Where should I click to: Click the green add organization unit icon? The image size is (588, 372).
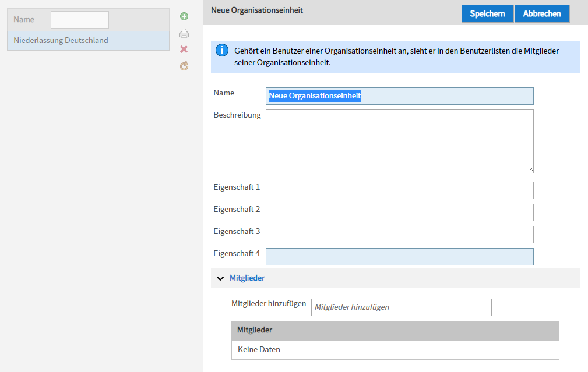(184, 16)
